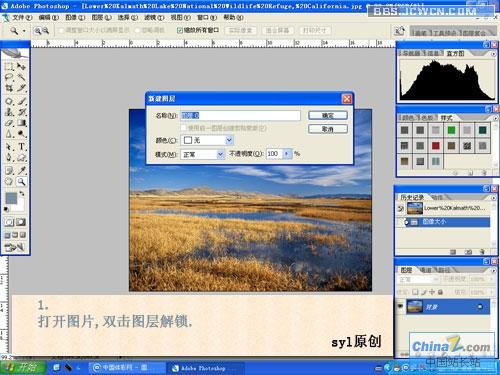Open the Mode dropdown in New Layer dialog
The width and height of the screenshot is (500, 375).
[220, 154]
